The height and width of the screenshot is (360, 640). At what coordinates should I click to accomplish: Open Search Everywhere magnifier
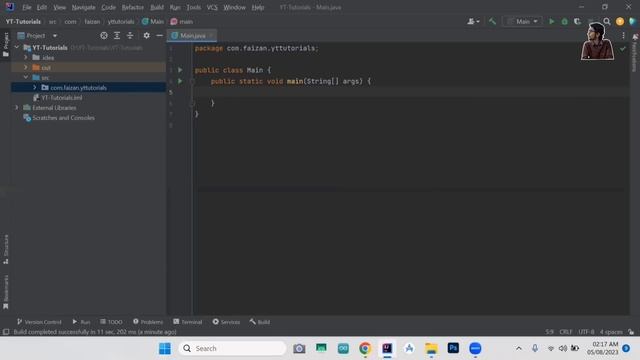(607, 21)
